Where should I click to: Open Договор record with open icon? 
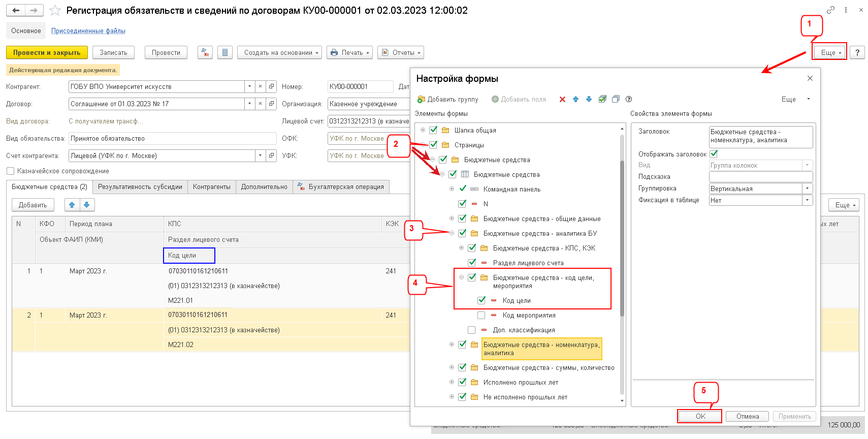(272, 104)
